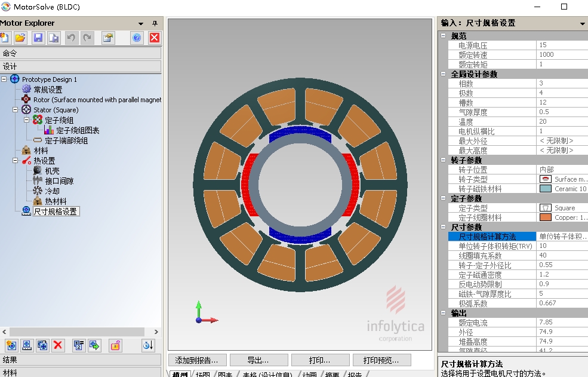The height and width of the screenshot is (377, 588).
Task: Redo the action in Motor Explorer toolbar
Action: click(87, 38)
